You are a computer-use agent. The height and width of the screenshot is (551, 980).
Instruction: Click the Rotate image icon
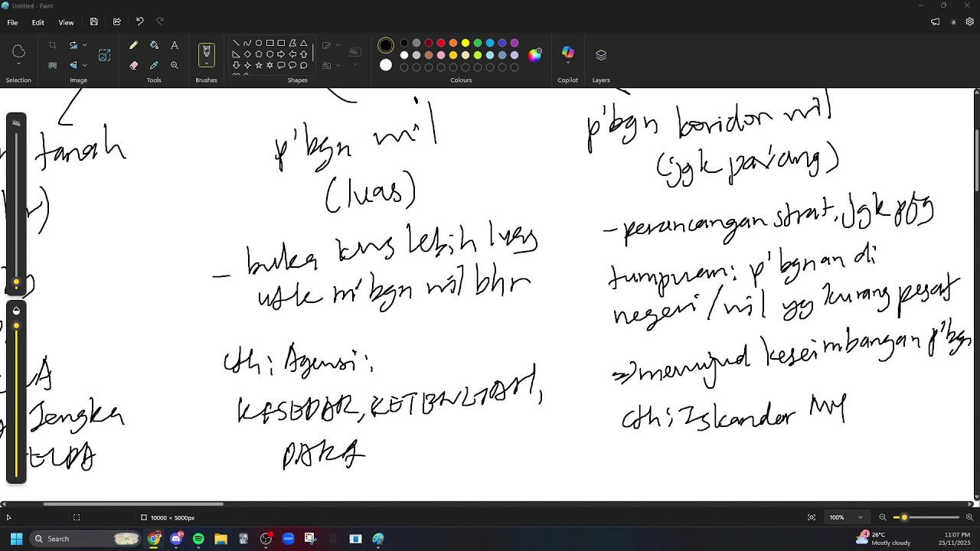point(73,46)
